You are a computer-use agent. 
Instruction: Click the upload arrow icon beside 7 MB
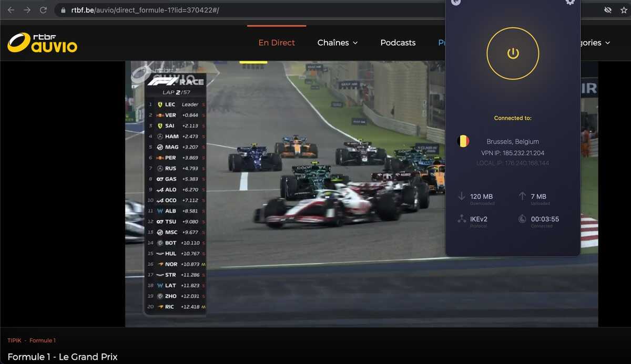(522, 196)
